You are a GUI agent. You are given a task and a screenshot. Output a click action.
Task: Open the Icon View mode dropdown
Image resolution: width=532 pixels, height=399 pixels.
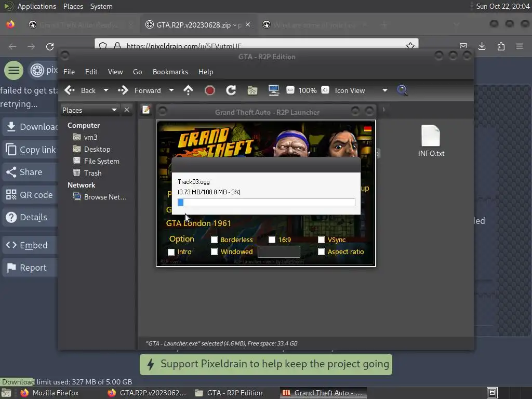[385, 90]
